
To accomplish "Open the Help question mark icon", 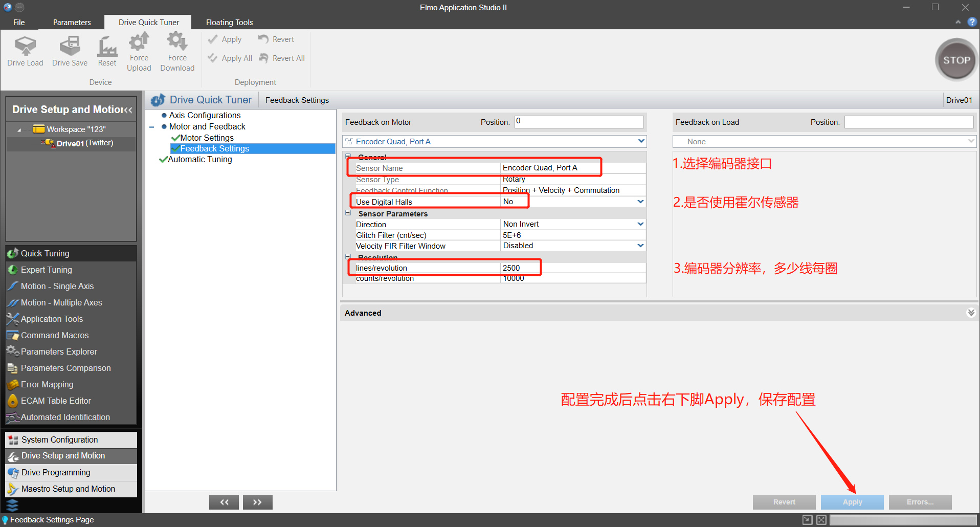I will tap(972, 22).
